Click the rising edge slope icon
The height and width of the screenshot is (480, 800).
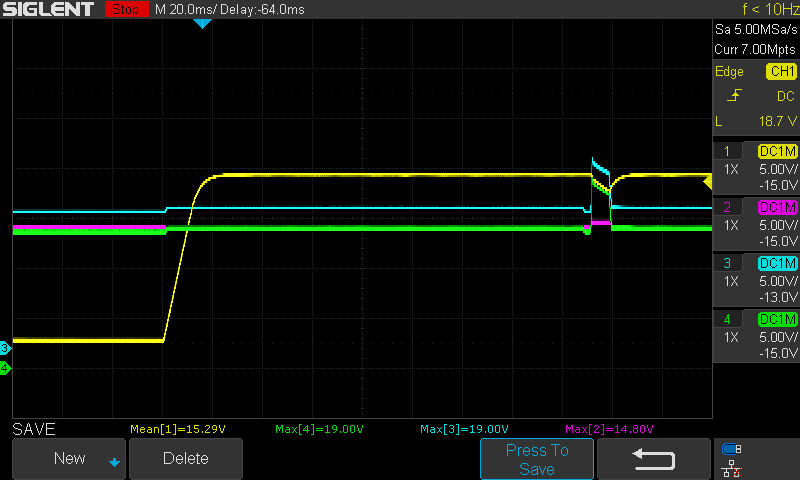click(734, 95)
